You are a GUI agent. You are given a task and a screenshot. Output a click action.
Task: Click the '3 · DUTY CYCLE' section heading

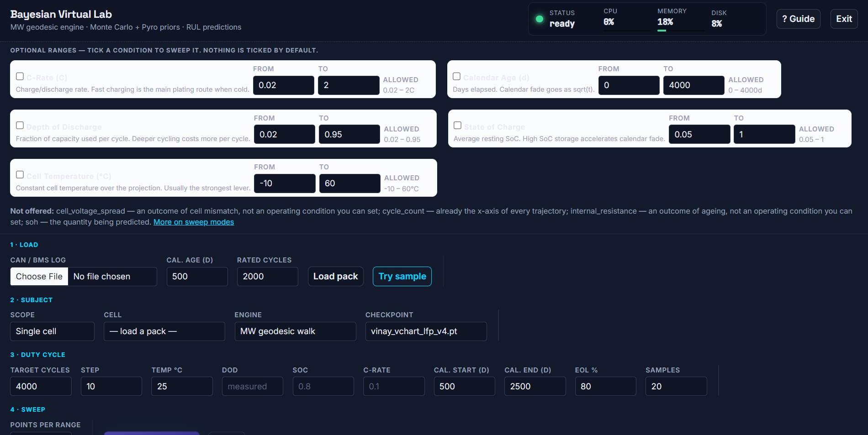(38, 355)
